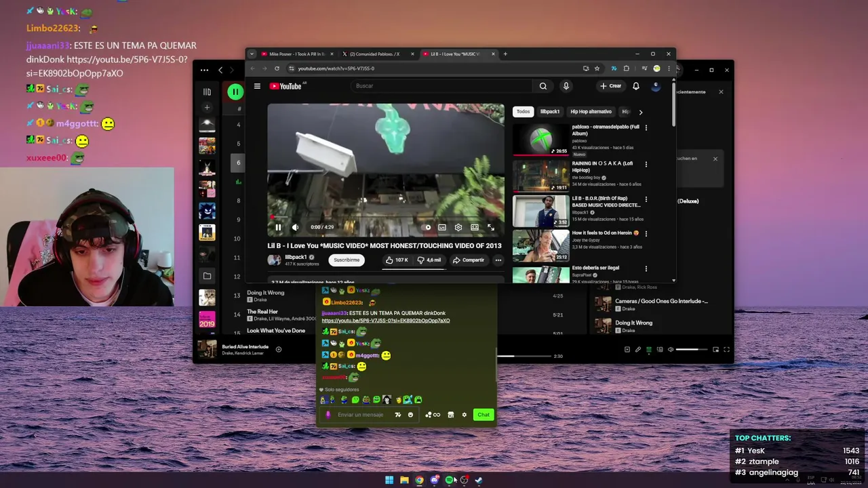Add Buried Alive Interlude to liked songs

[278, 350]
